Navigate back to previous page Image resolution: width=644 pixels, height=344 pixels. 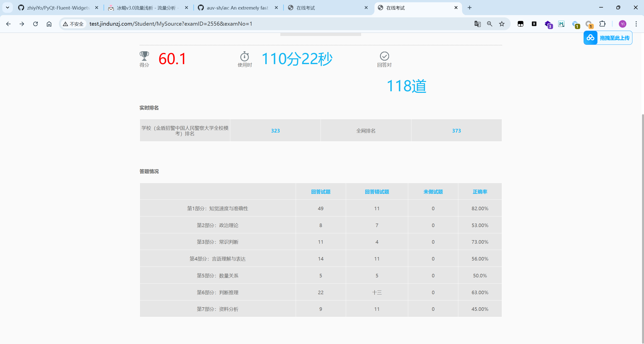[x=8, y=24]
